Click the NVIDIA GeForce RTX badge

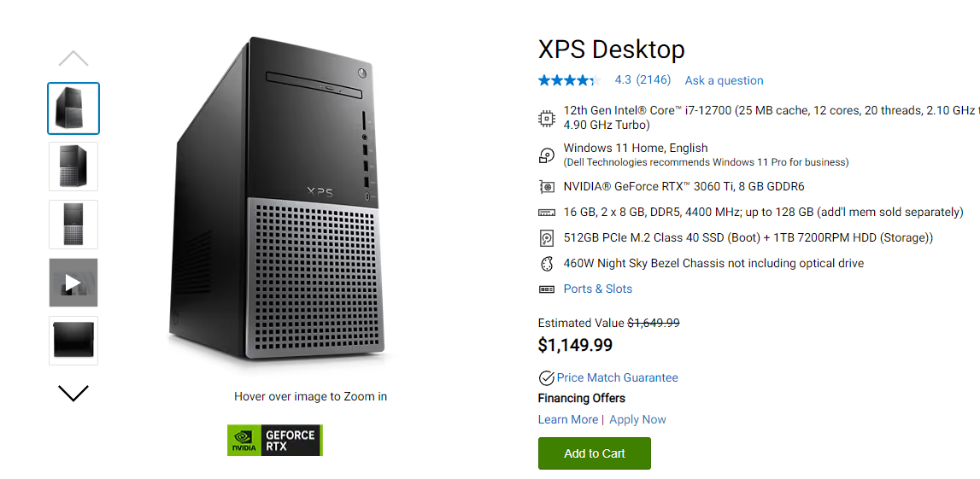[274, 441]
